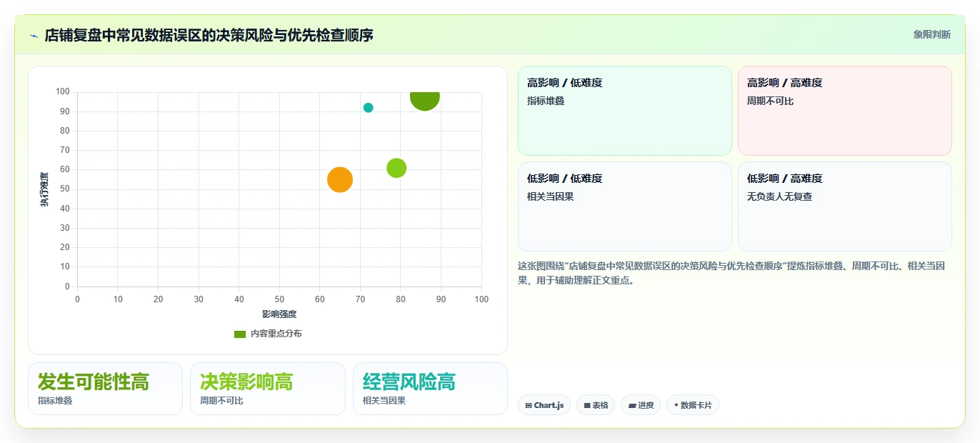Screen dimensions: 980x443
Task: Click the 象限判断 label in header
Action: click(931, 34)
